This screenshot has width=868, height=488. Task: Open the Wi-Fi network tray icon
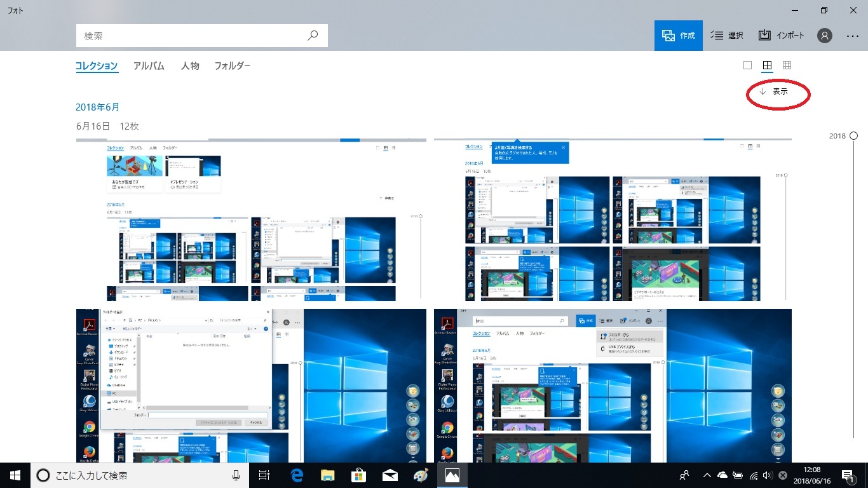(x=753, y=475)
